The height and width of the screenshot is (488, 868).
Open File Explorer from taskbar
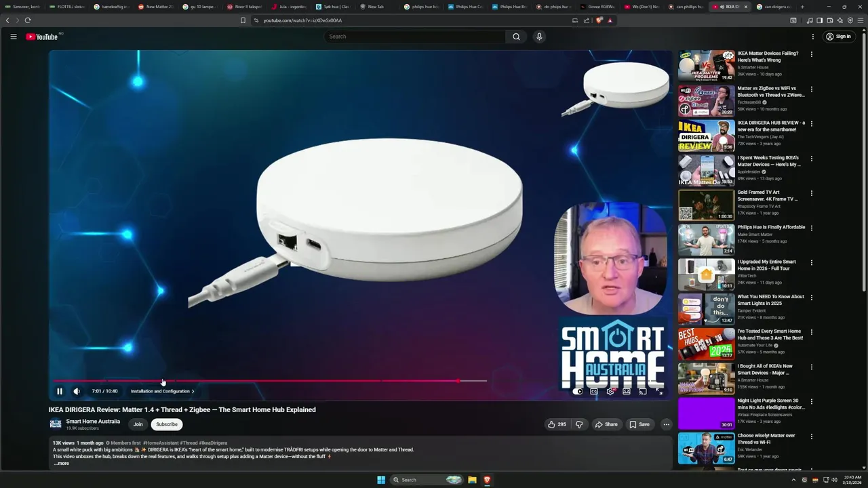tap(473, 480)
